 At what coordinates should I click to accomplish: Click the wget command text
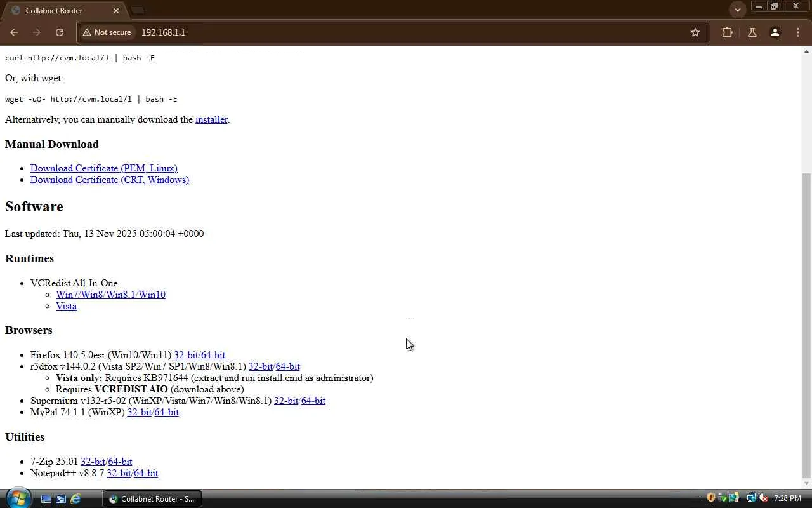coord(91,99)
